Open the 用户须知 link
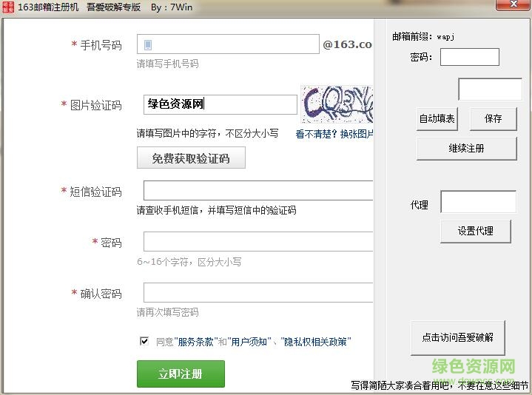 point(249,342)
